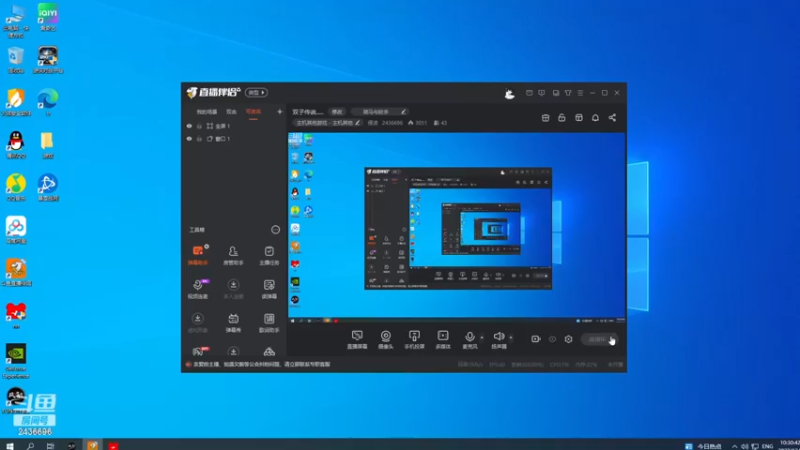
Task: Toggle the lock on 全屏 1 source
Action: 199,126
